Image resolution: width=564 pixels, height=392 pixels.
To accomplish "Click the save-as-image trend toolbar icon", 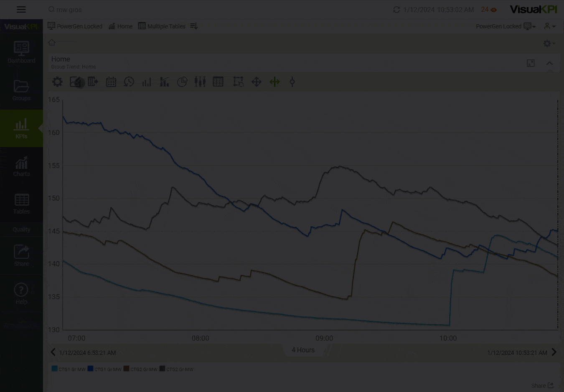I will pos(76,82).
